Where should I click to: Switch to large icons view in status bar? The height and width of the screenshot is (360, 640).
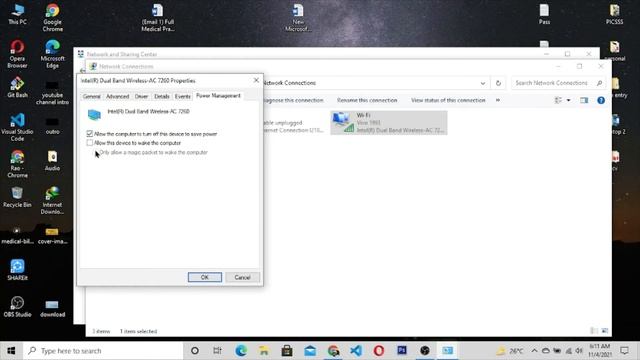click(x=604, y=331)
